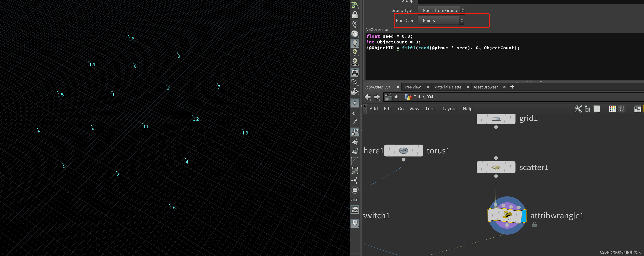
Task: Switch to the Material Palette tab
Action: (x=447, y=87)
